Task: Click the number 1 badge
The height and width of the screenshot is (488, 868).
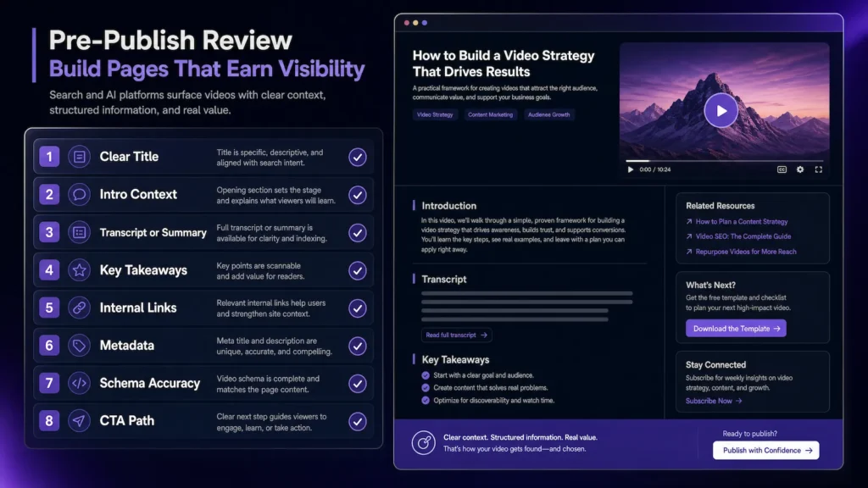Action: pyautogui.click(x=49, y=157)
